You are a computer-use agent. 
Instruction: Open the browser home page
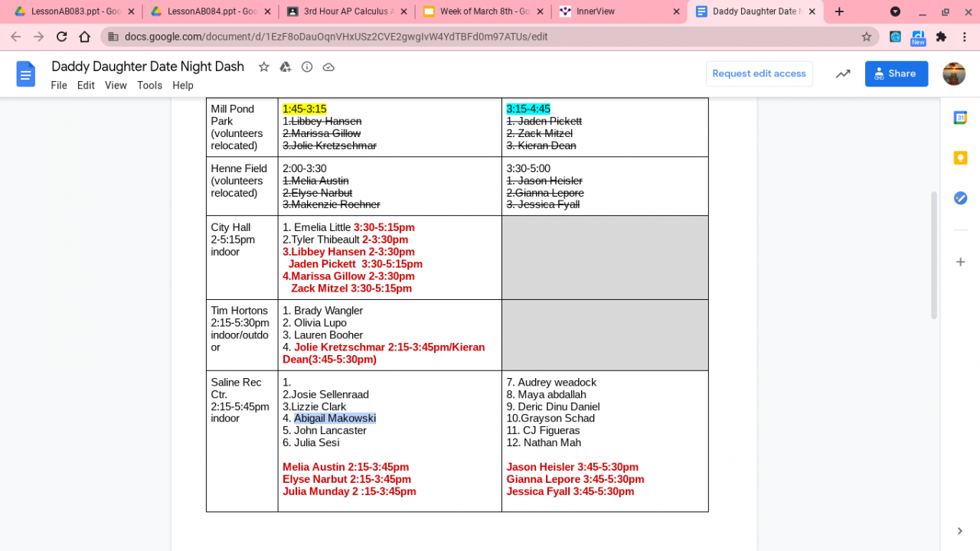coord(85,37)
